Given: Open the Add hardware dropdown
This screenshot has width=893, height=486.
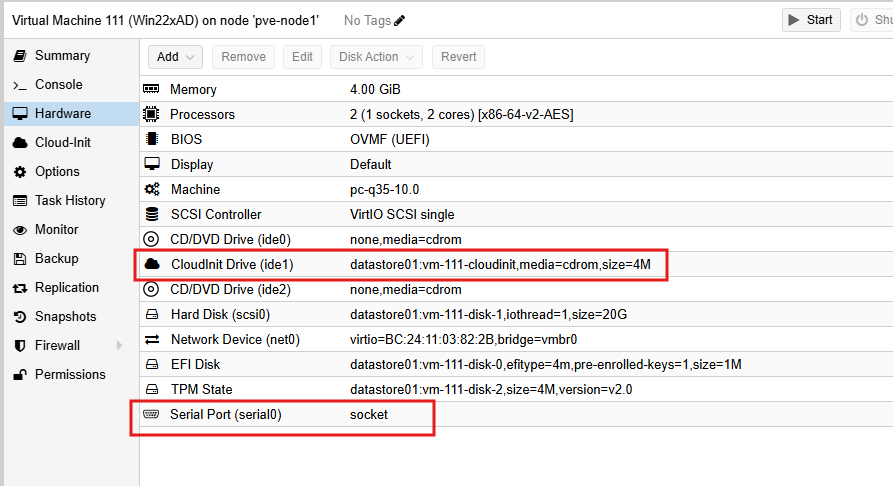Looking at the screenshot, I should [176, 57].
